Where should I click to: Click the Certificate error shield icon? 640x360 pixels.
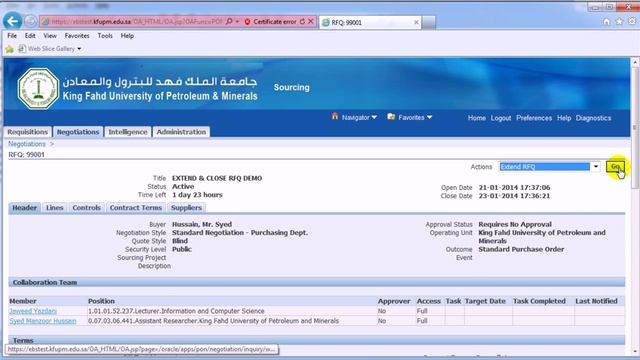tap(247, 22)
